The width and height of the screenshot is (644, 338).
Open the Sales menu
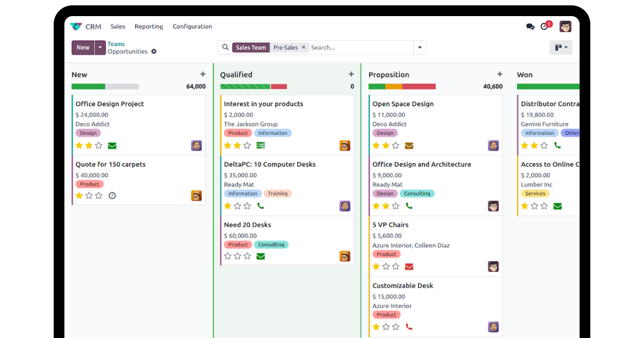(x=118, y=26)
